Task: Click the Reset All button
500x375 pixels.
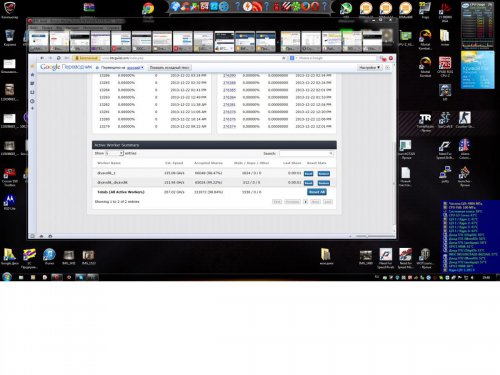Action: coord(317,192)
